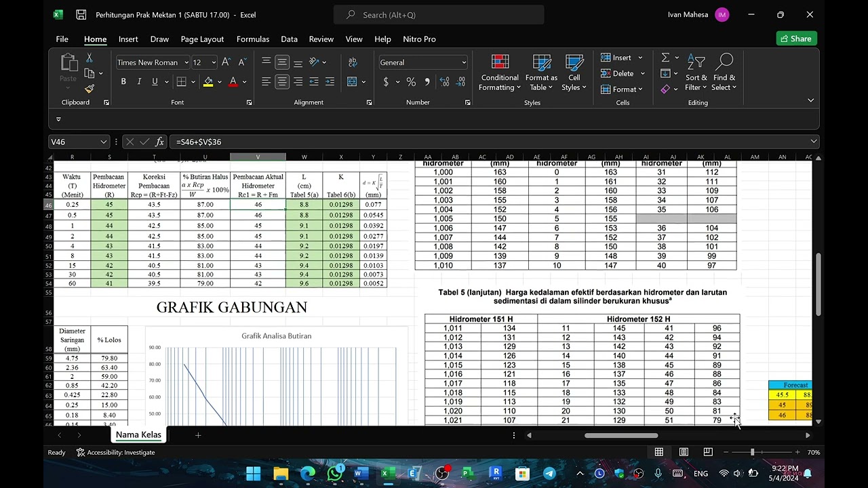
Task: Open Cell Styles gallery
Action: coord(574,73)
